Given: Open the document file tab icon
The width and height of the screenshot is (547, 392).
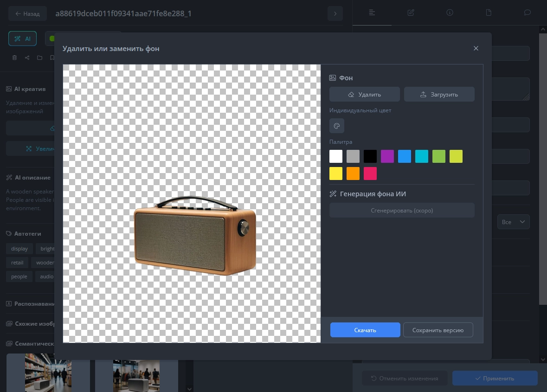Looking at the screenshot, I should point(489,13).
